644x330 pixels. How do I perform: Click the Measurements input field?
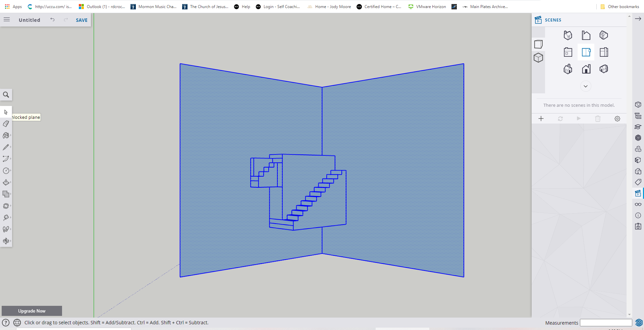coord(606,323)
